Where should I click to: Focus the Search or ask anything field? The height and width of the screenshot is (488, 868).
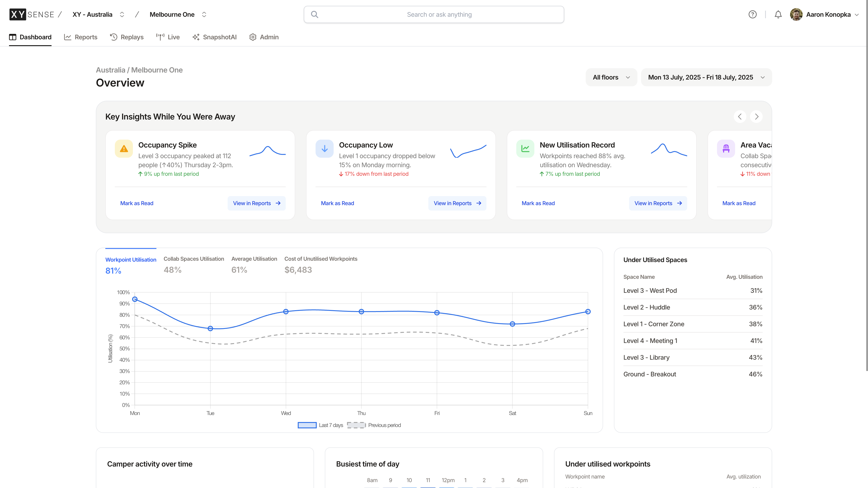434,14
